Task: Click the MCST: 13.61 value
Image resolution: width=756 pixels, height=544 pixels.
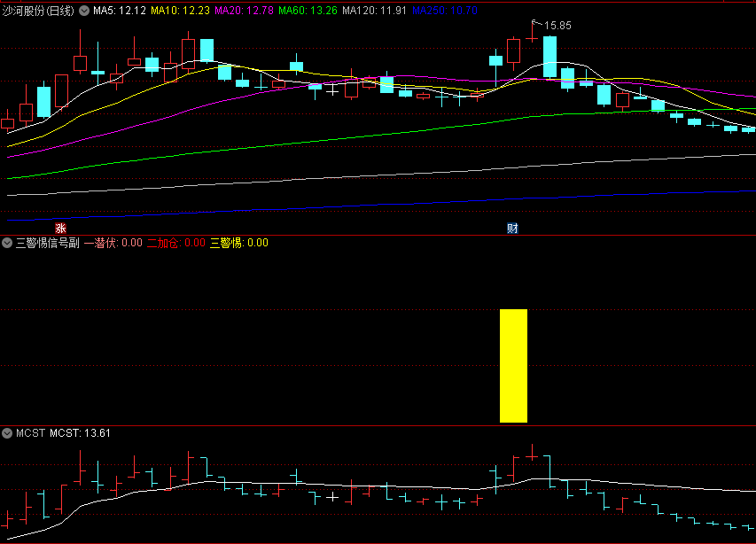Action: point(81,433)
